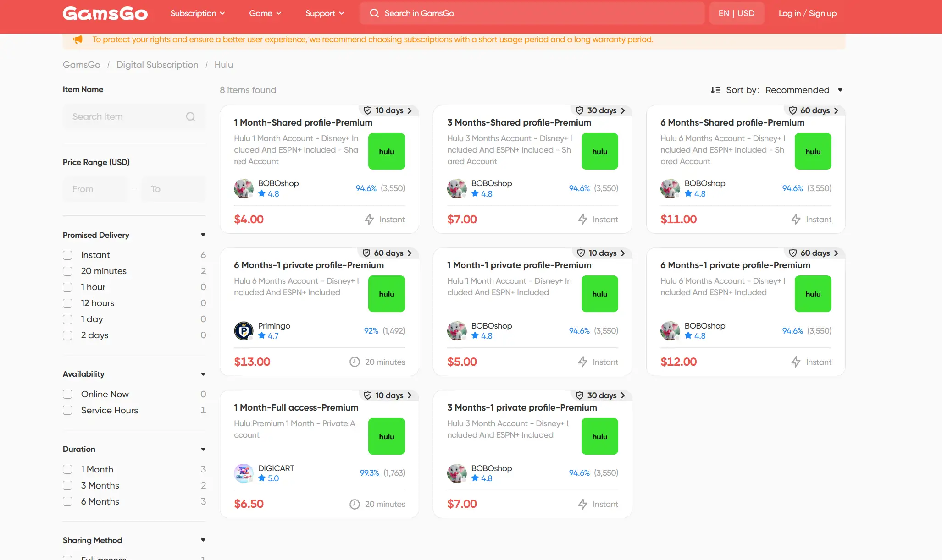
Task: Click the magnifier icon in the Search Item box
Action: (190, 117)
